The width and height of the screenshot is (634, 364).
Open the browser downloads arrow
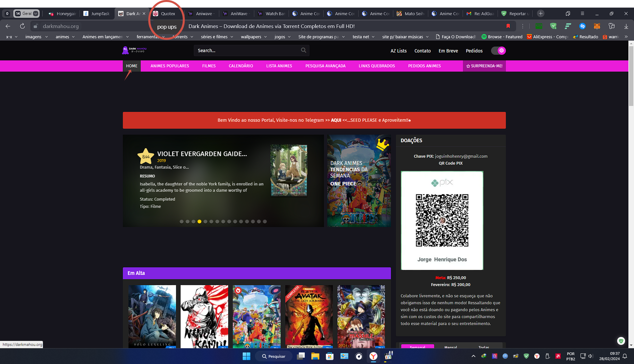click(x=626, y=26)
